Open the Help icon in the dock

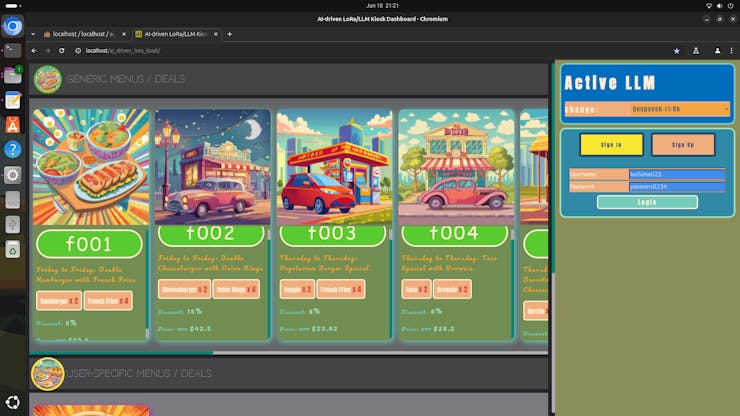(13, 149)
